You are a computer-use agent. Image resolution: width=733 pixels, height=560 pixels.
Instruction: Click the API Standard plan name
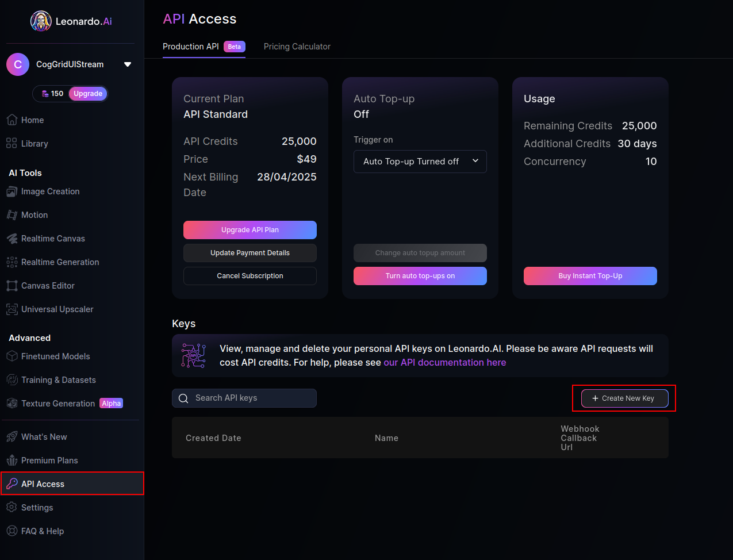pyautogui.click(x=216, y=114)
